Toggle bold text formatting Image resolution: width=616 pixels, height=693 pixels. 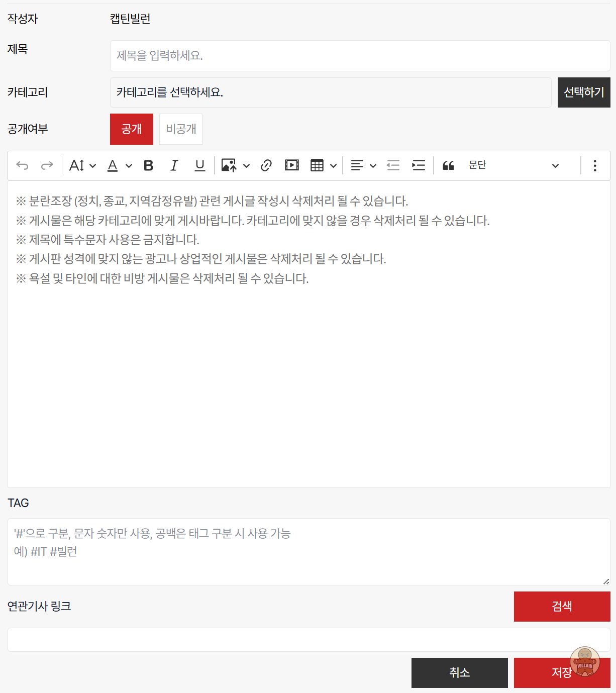pyautogui.click(x=148, y=165)
